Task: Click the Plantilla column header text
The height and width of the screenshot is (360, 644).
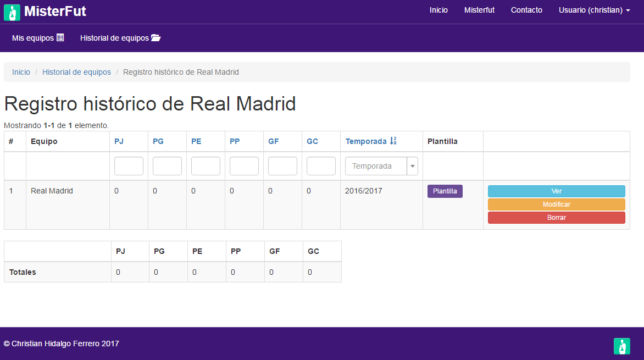Action: tap(442, 141)
